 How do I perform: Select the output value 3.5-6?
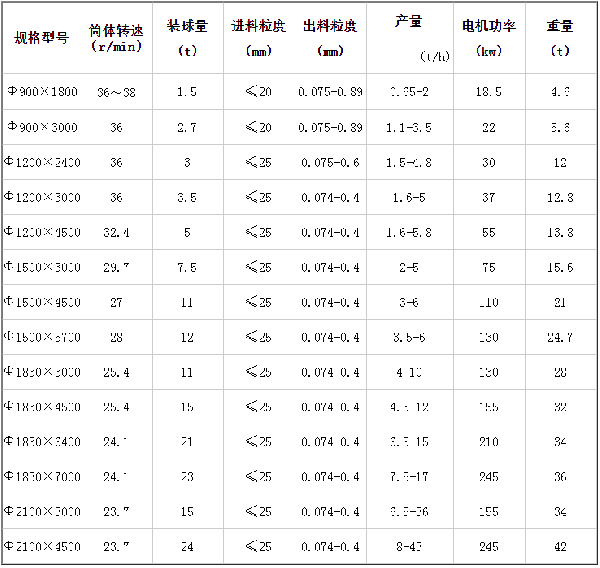pos(409,337)
